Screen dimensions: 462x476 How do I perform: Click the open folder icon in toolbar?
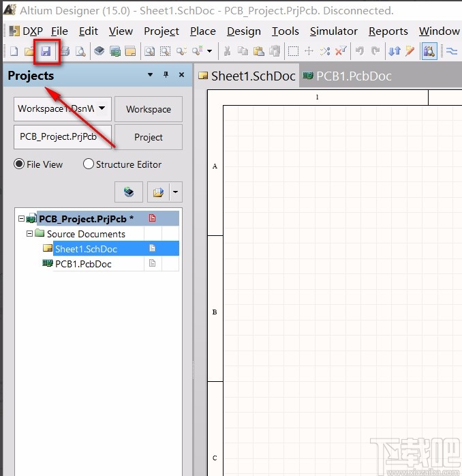(29, 51)
